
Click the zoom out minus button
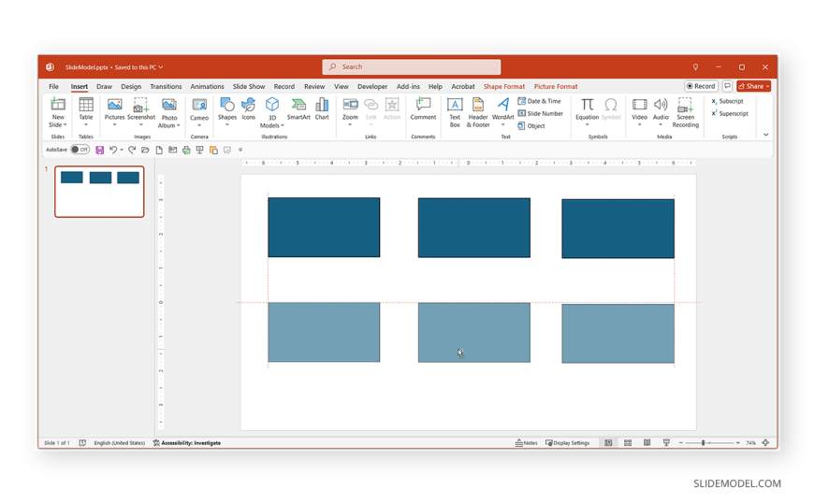click(680, 442)
